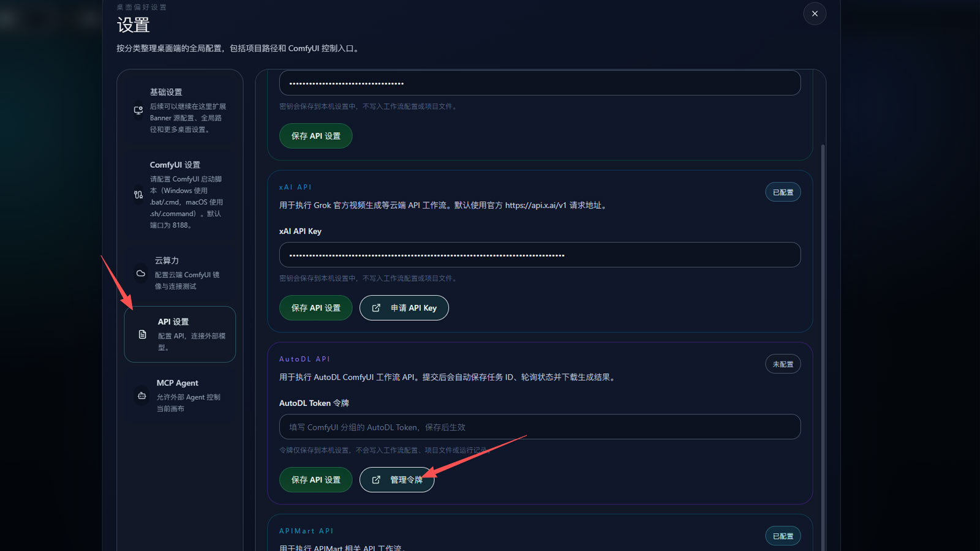Screen dimensions: 980x551
Task: Click the xAI API section heading
Action: coord(295,187)
